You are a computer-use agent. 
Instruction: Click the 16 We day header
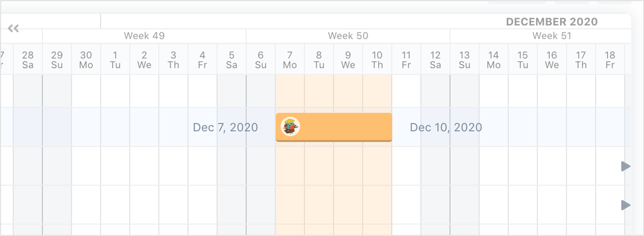552,60
